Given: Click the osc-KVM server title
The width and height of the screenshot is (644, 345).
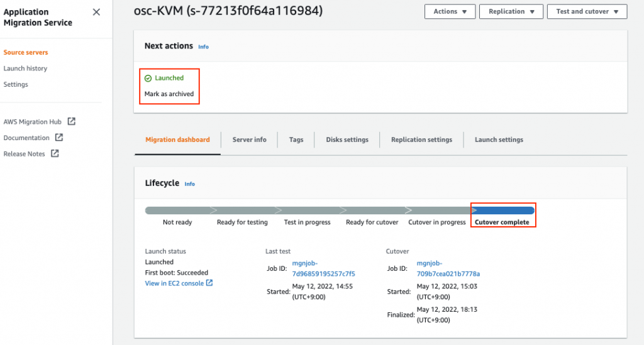Looking at the screenshot, I should pos(228,11).
